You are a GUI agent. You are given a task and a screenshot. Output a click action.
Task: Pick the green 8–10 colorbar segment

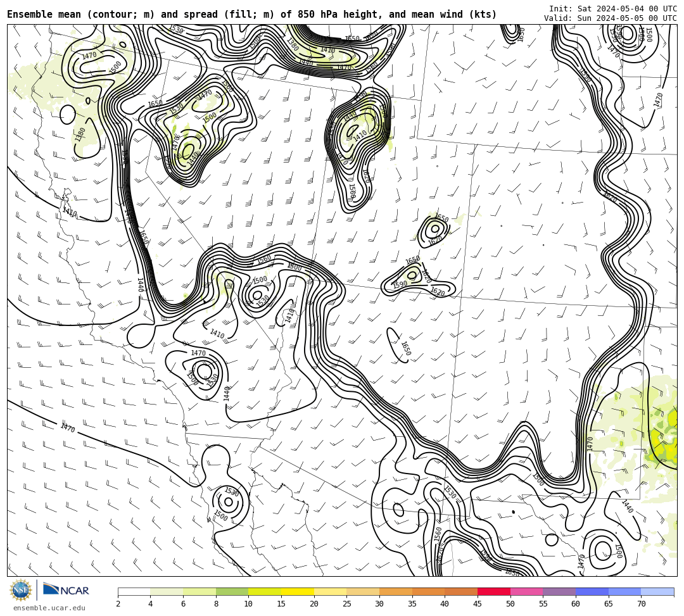(x=232, y=591)
